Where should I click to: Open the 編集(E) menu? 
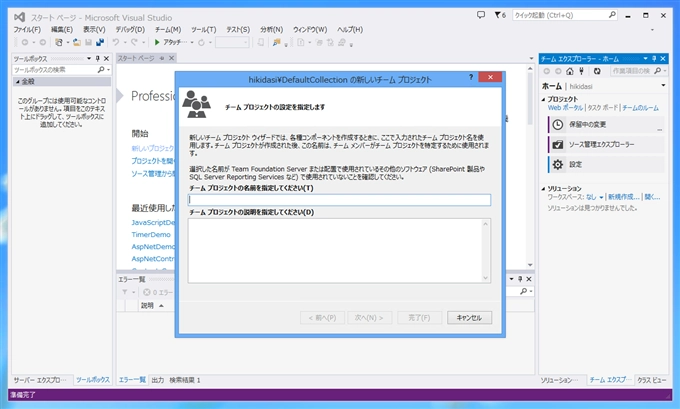(x=62, y=29)
